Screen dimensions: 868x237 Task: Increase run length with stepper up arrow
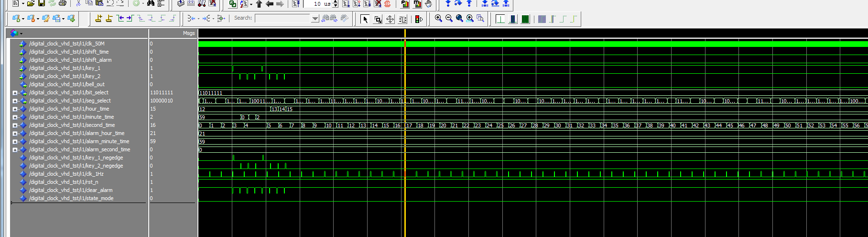[335, 2]
